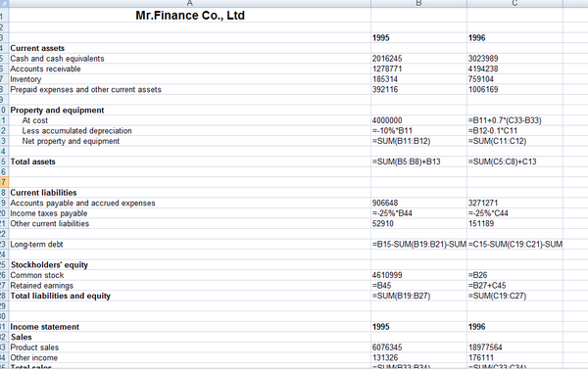This screenshot has width=588, height=369.
Task: Click column B header
Action: (x=418, y=3)
